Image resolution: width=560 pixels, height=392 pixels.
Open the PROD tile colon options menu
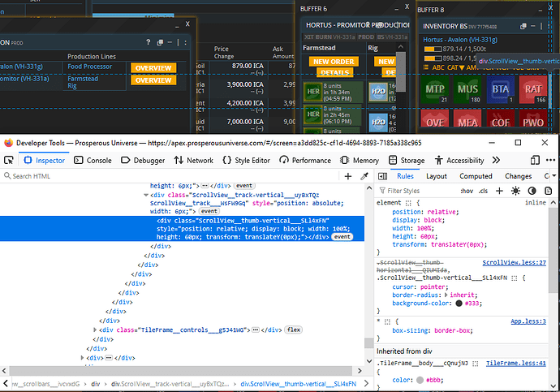(x=185, y=42)
